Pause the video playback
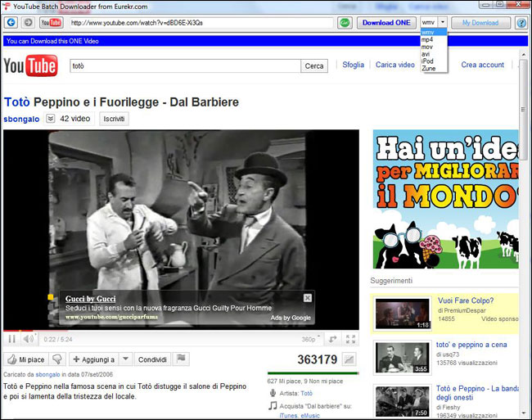532x420 pixels. (x=12, y=339)
